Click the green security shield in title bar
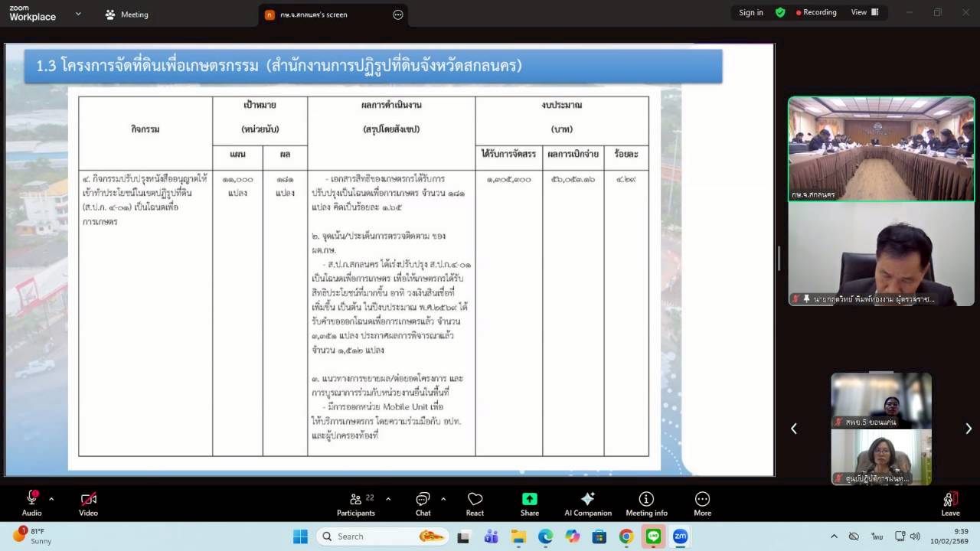980x551 pixels. (x=780, y=12)
